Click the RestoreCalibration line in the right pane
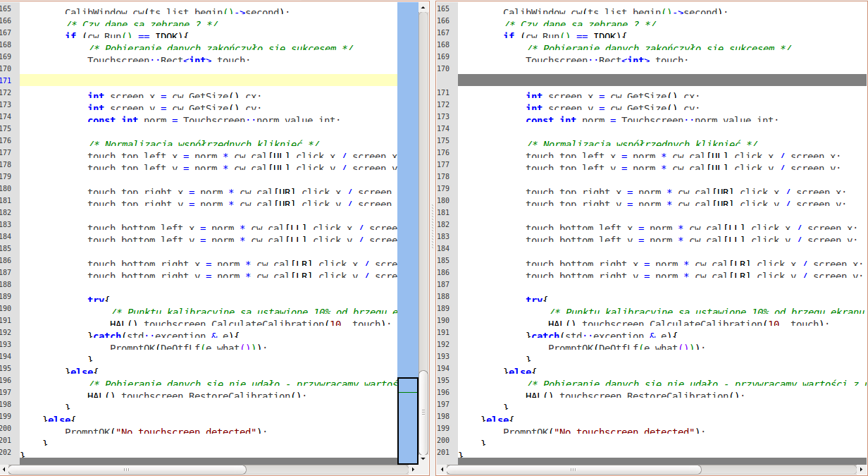868x476 pixels. click(x=634, y=395)
